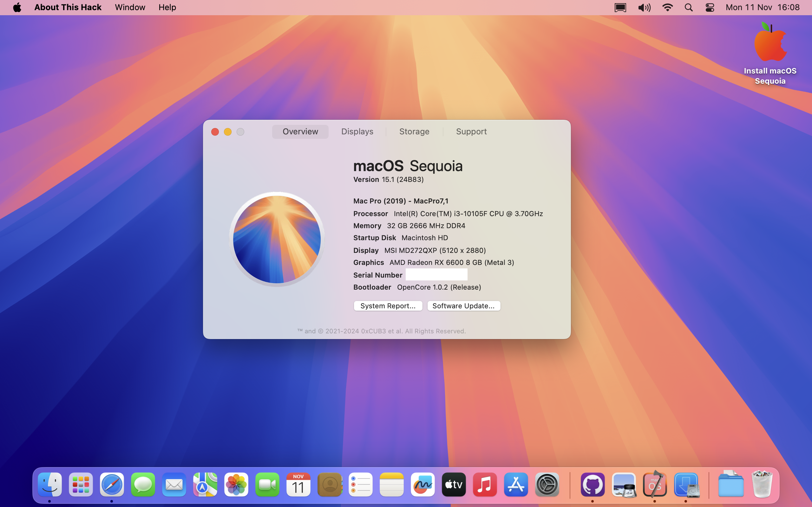Open the Wi-Fi status menu
This screenshot has width=812, height=507.
click(667, 7)
